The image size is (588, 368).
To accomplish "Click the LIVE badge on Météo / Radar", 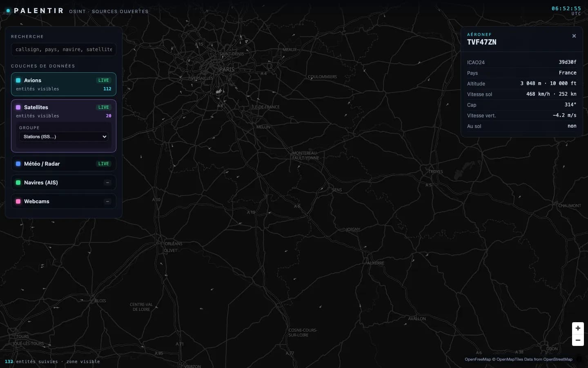I will (104, 164).
